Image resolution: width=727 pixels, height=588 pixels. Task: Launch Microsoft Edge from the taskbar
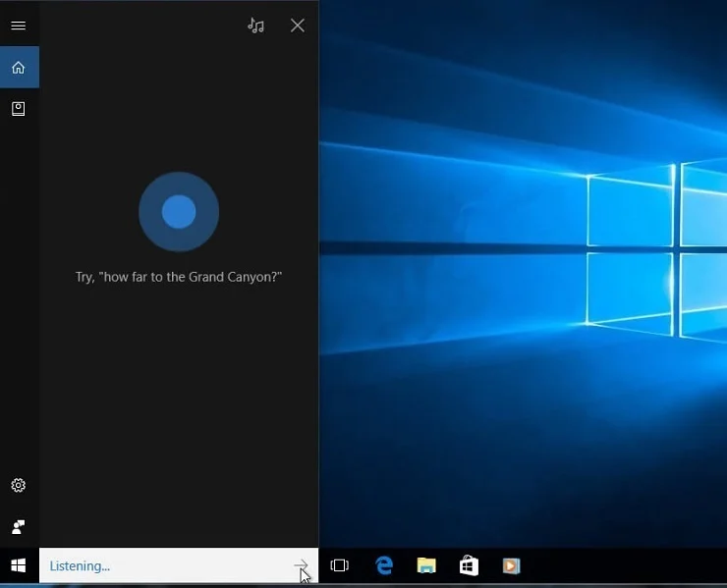coord(384,565)
